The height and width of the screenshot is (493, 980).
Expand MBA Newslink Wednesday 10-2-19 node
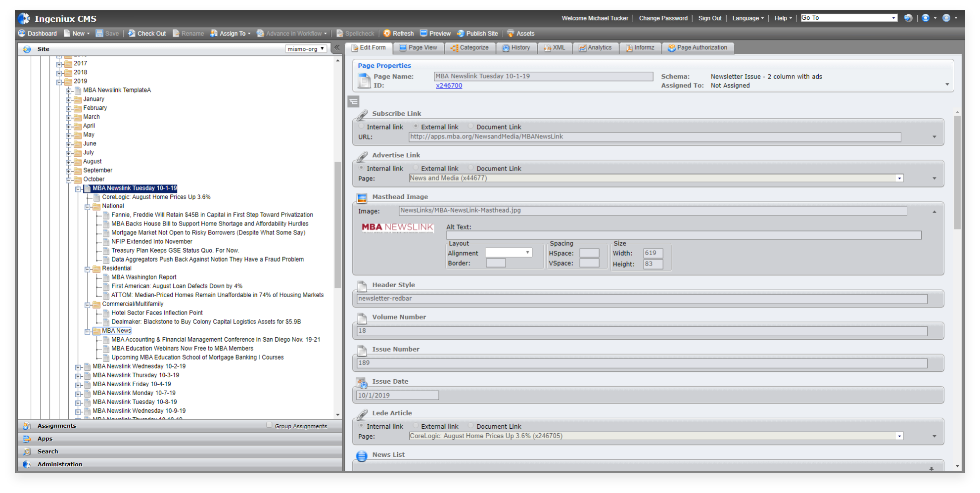coord(78,367)
